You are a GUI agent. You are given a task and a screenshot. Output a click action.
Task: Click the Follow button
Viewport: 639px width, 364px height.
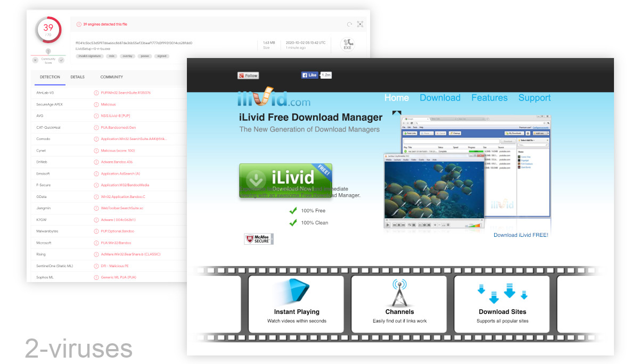tap(248, 75)
